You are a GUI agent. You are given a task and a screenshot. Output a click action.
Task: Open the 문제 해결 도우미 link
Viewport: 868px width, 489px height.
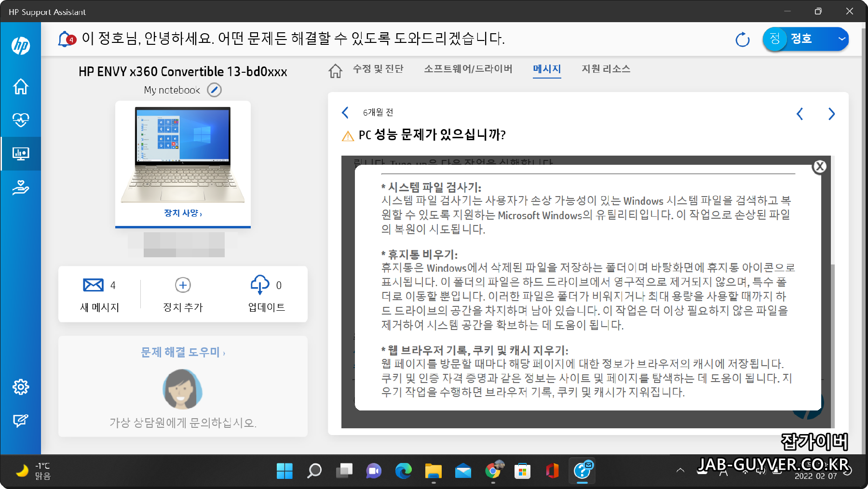[183, 352]
